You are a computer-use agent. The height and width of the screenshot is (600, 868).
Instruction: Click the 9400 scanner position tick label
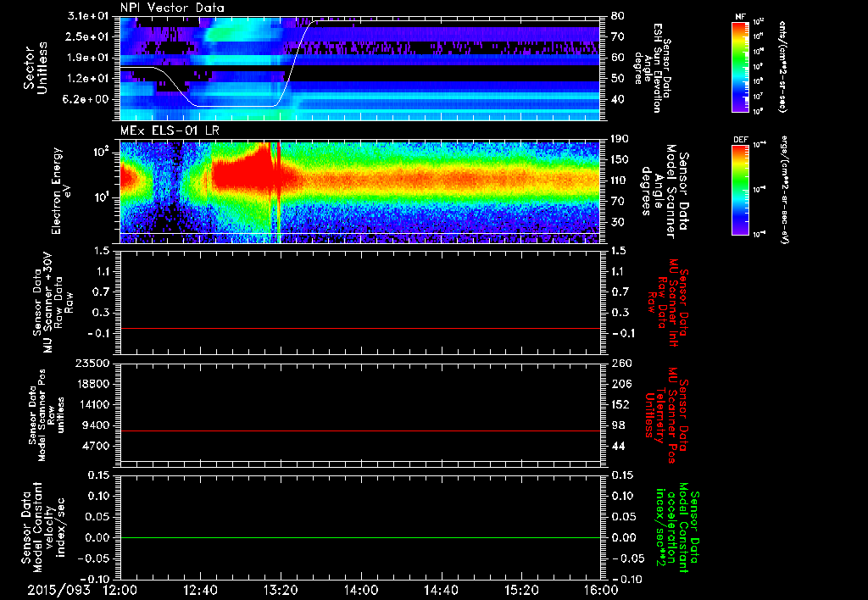[96, 425]
